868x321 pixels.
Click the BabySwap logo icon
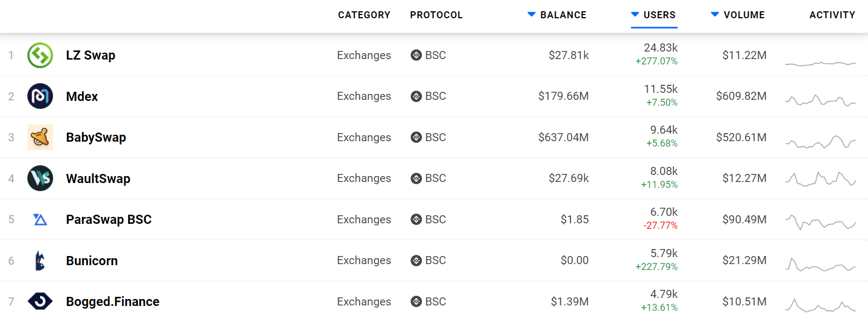[x=40, y=137]
